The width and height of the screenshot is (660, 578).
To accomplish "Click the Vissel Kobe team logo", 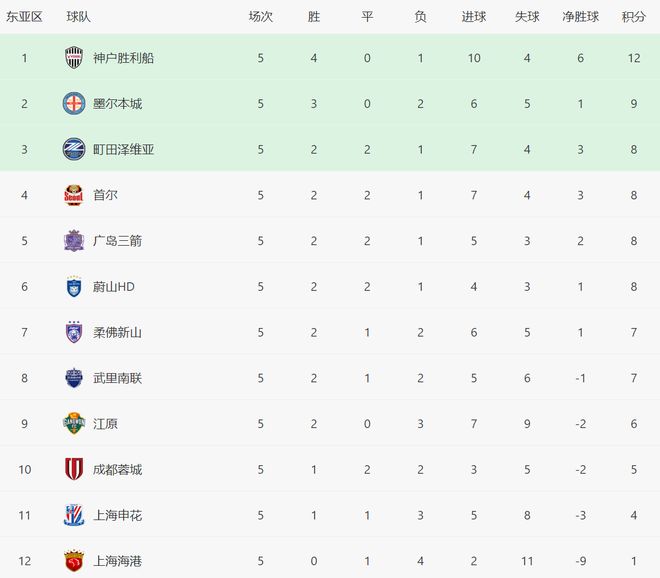I will (75, 58).
